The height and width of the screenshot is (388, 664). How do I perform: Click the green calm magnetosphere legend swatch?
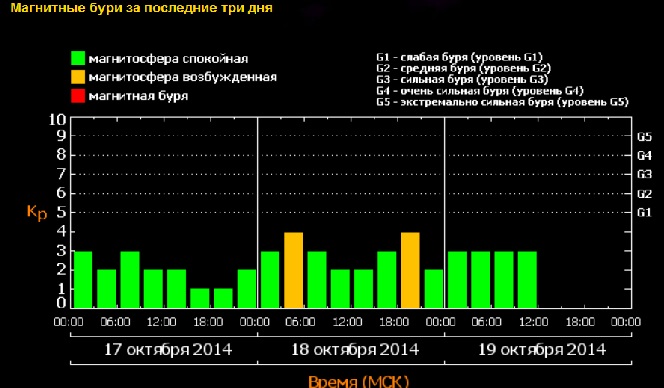point(78,58)
